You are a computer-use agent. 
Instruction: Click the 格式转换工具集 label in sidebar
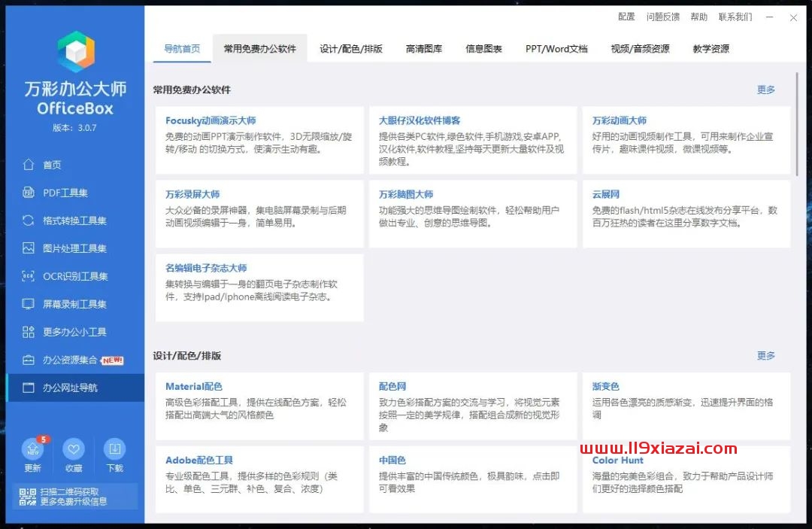pyautogui.click(x=74, y=220)
